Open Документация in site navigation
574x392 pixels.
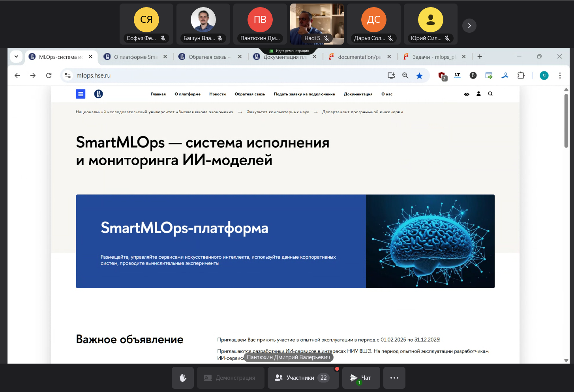pos(358,94)
